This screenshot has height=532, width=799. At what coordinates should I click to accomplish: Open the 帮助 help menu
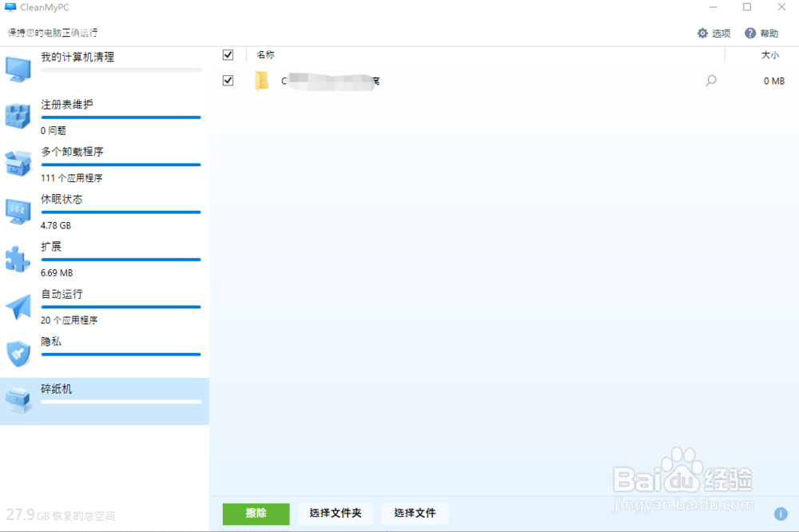click(x=761, y=34)
